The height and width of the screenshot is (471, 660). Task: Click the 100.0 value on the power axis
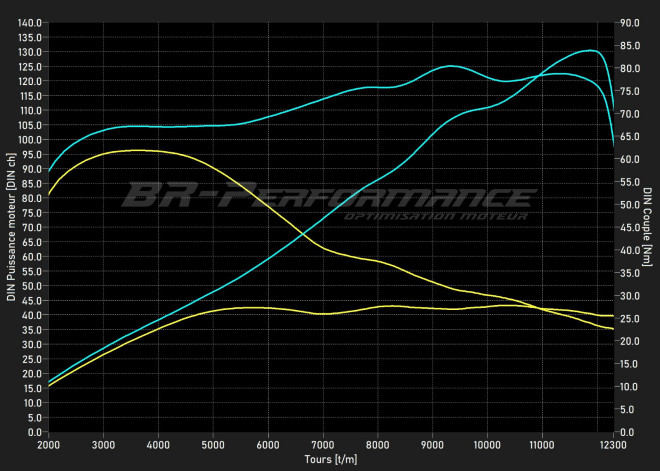pyautogui.click(x=29, y=140)
